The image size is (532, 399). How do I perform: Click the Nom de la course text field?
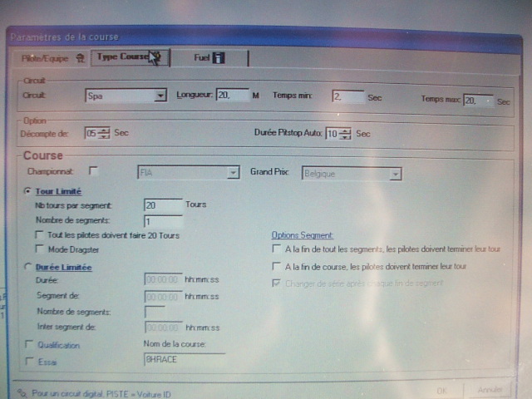[x=184, y=360]
